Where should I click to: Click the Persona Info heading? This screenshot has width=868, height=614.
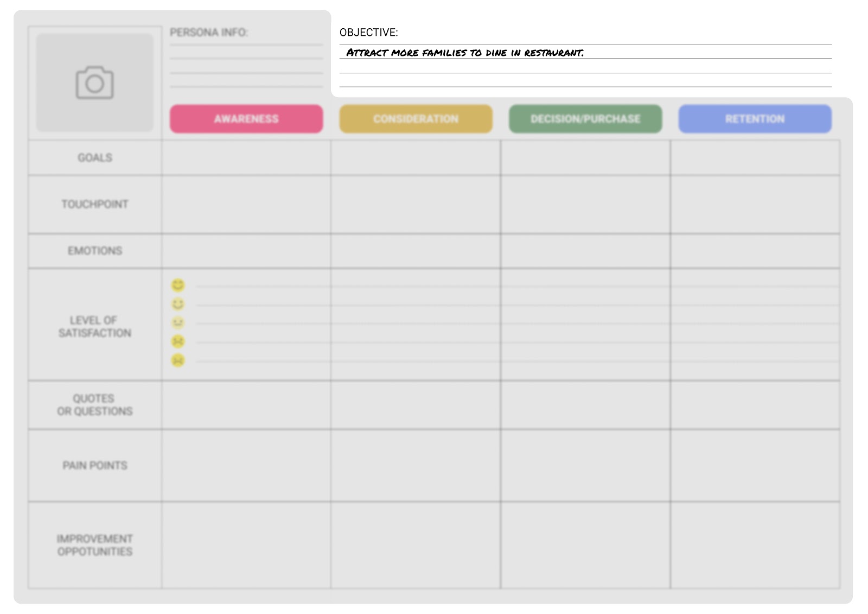[x=209, y=33]
